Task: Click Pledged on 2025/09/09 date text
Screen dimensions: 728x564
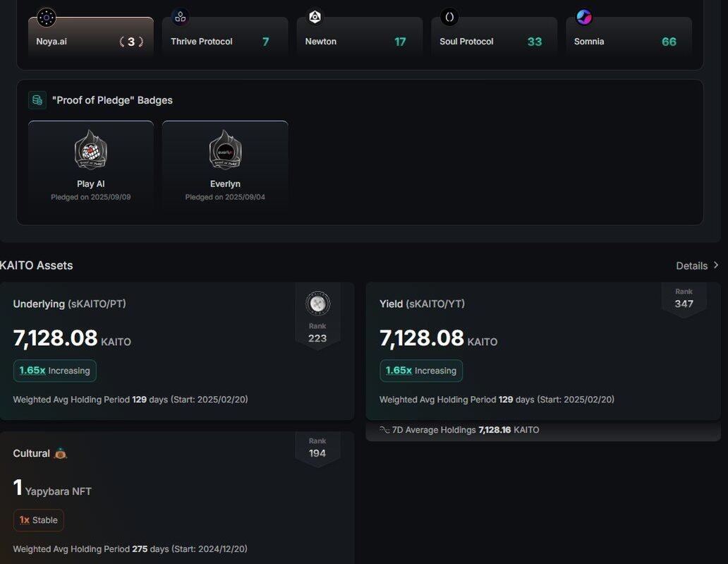Action: click(91, 197)
